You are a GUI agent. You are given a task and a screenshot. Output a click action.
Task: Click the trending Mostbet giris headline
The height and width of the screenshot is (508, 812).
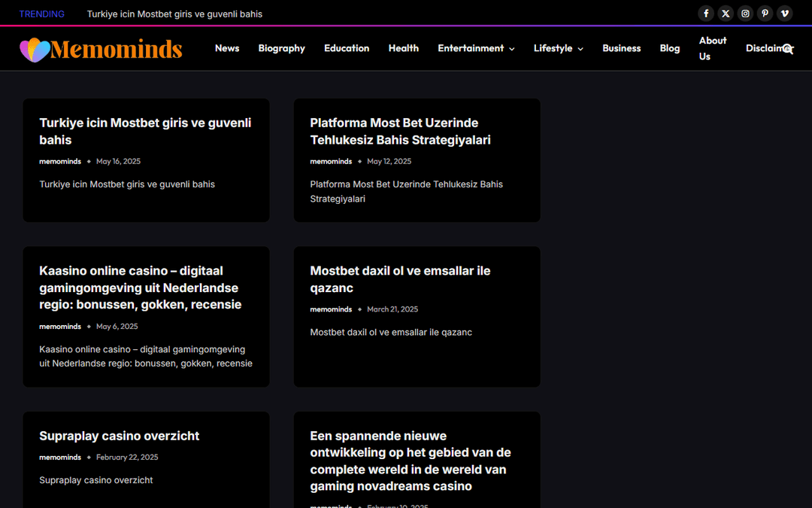(174, 14)
